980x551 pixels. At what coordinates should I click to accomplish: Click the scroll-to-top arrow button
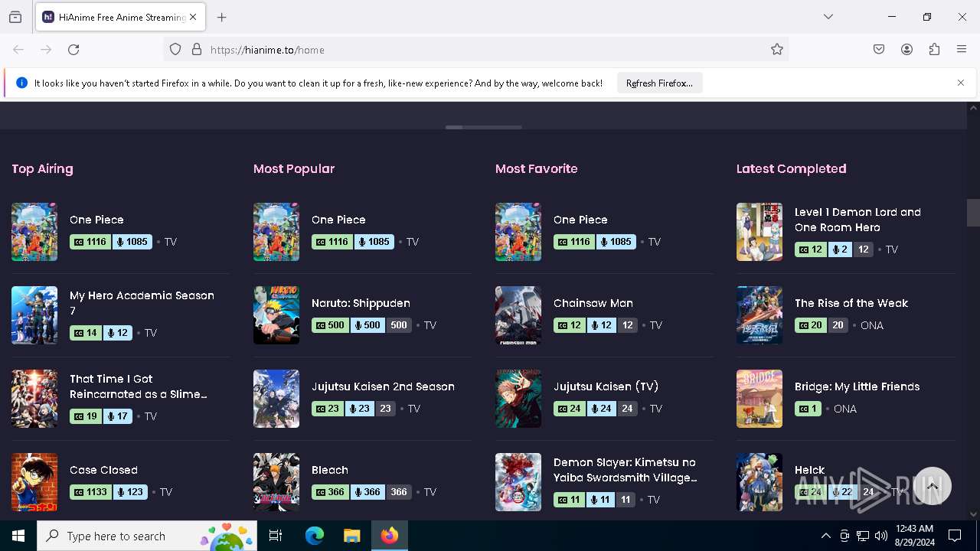[932, 486]
